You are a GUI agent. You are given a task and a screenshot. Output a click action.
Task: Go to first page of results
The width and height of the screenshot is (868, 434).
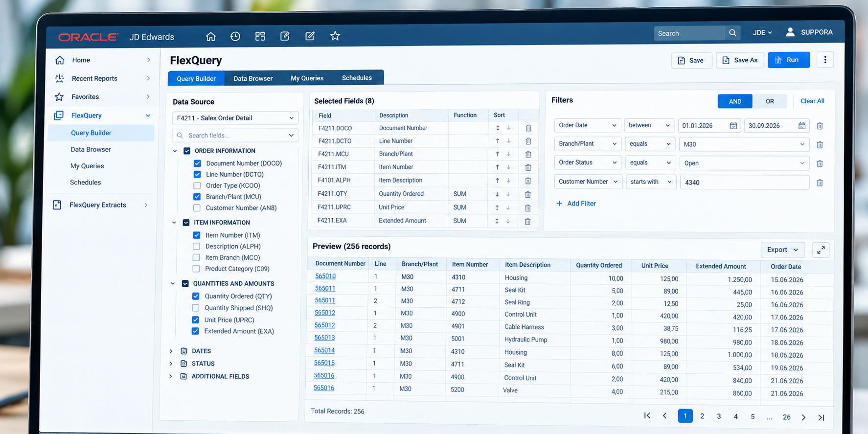pyautogui.click(x=647, y=415)
